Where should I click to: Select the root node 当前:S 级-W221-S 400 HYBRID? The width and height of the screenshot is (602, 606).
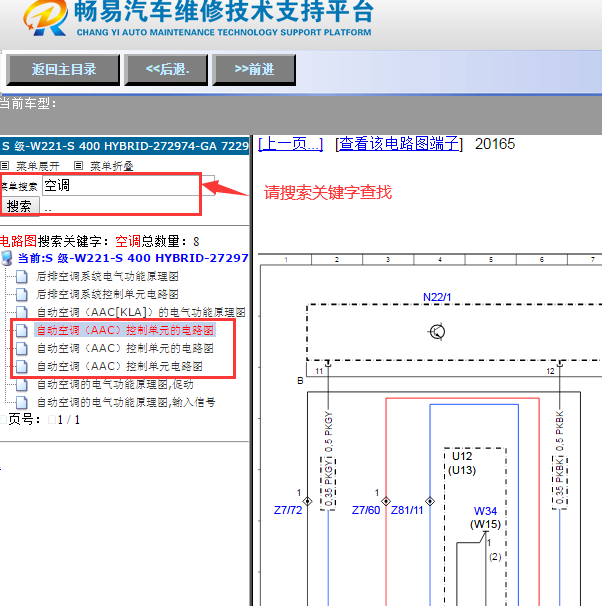[x=133, y=258]
